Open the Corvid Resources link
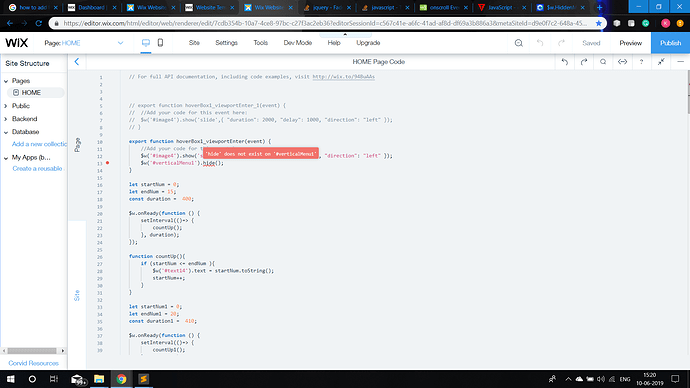This screenshot has width=690, height=388. 33,363
